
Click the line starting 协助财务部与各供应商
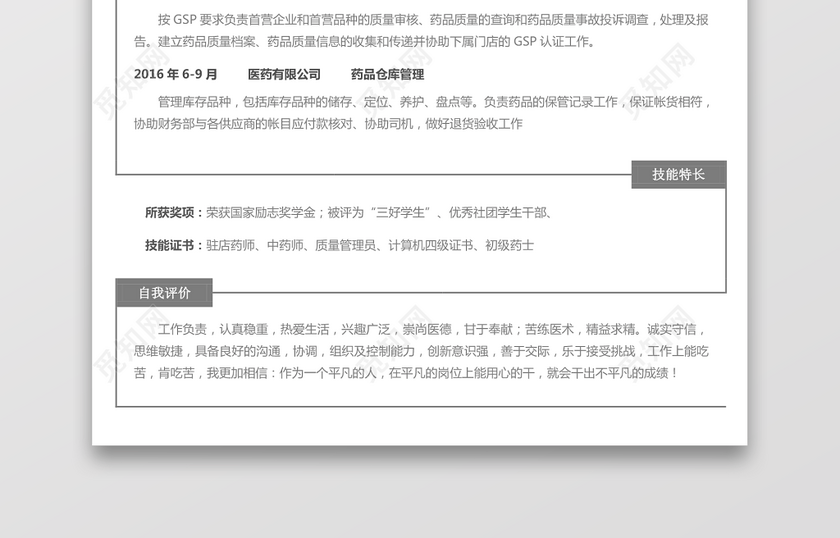(328, 124)
